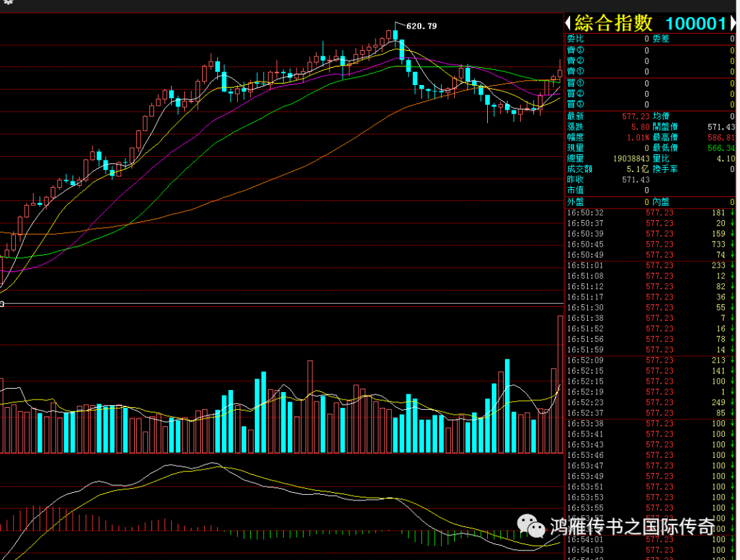Select the 量比 value 4.10
This screenshot has width=740, height=560.
tap(726, 158)
